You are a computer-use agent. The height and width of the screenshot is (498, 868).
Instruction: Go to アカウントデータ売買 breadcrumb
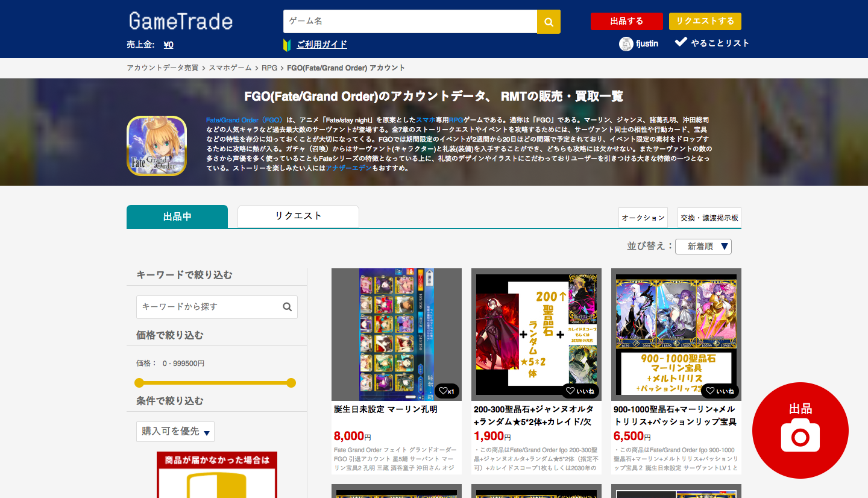point(162,68)
